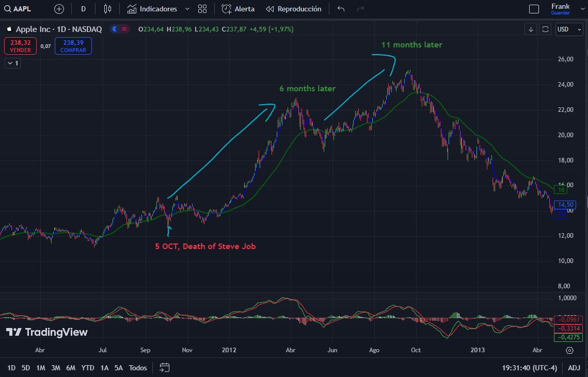588x377 pixels.
Task: Click the +4,59 (+1,97%) change value
Action: (271, 29)
